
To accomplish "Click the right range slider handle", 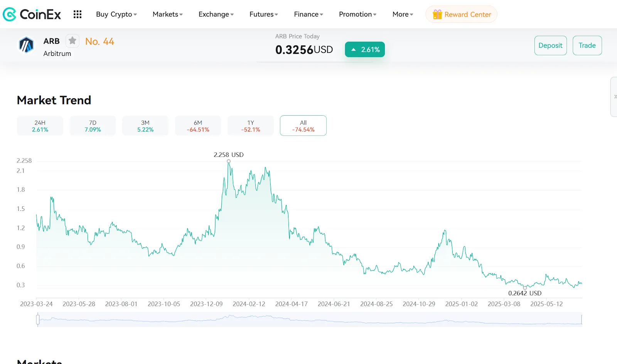I will 582,320.
